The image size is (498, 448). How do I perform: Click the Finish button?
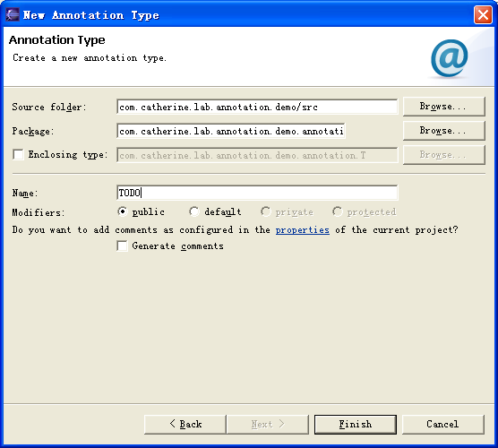click(356, 424)
